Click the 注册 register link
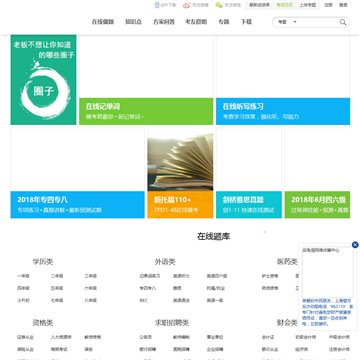Image resolution: width=360 pixels, height=360 pixels. coord(328,5)
